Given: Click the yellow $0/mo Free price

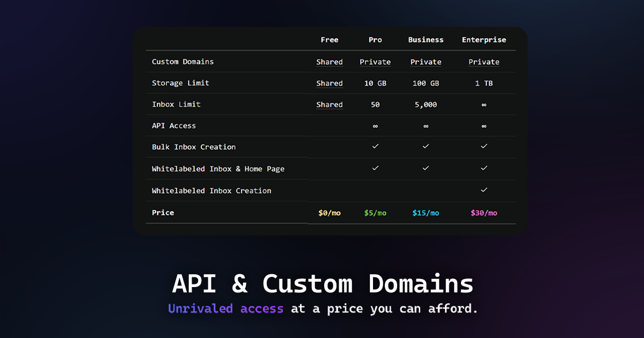Looking at the screenshot, I should [330, 212].
